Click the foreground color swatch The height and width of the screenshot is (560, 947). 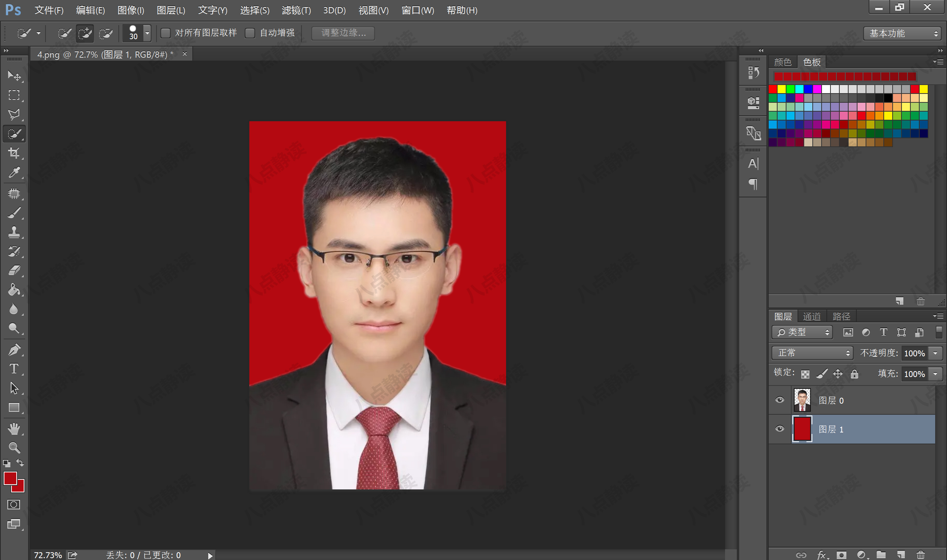coord(10,478)
